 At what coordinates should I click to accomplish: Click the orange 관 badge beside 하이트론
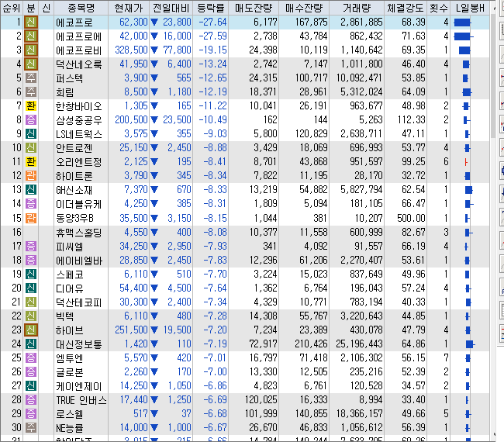[31, 176]
